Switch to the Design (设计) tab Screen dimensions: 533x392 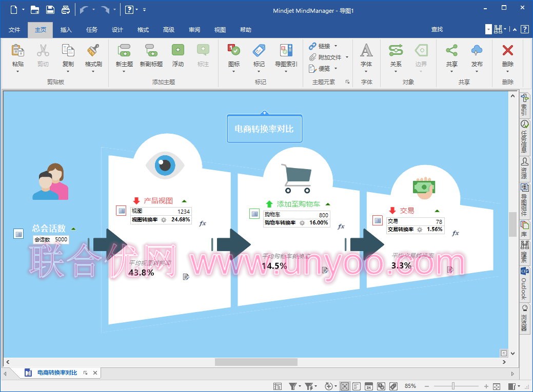(117, 30)
